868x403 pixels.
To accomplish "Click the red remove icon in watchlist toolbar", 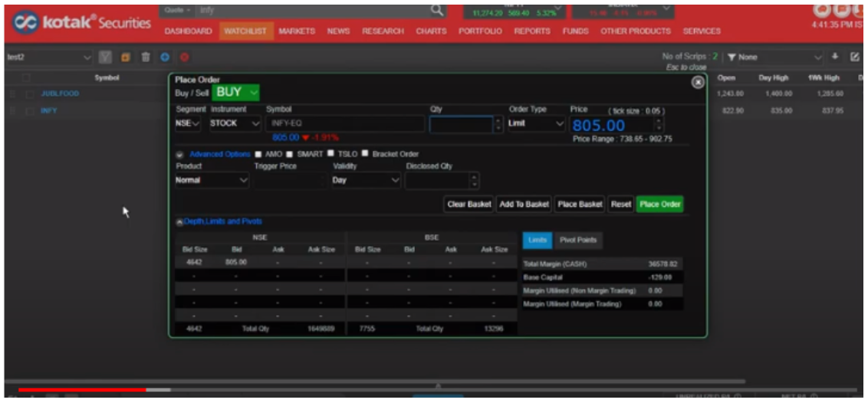I will 184,57.
